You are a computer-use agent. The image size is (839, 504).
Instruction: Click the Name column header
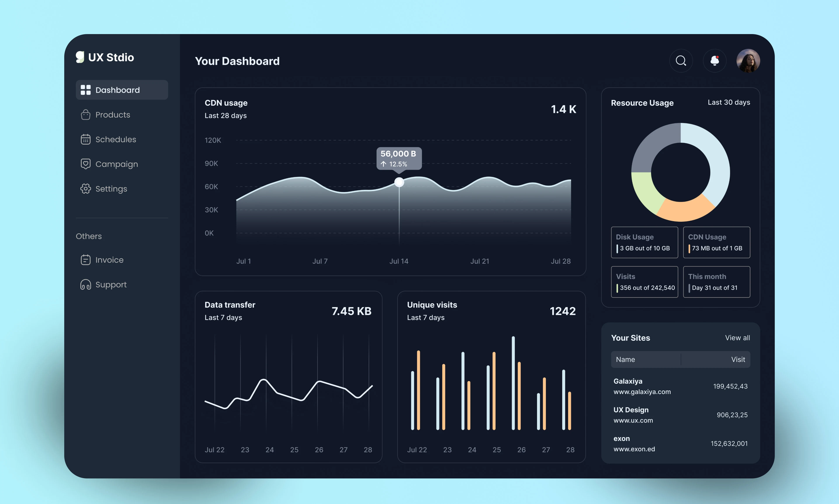click(x=625, y=359)
